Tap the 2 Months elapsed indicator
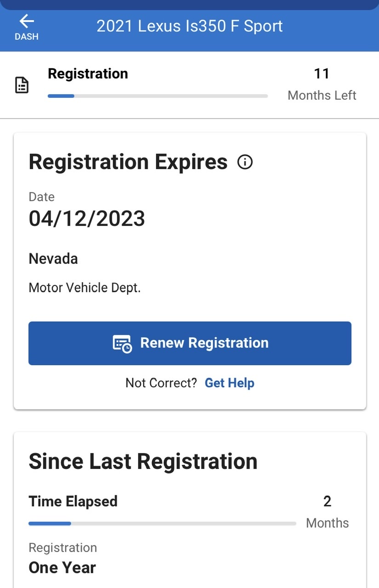 327,512
